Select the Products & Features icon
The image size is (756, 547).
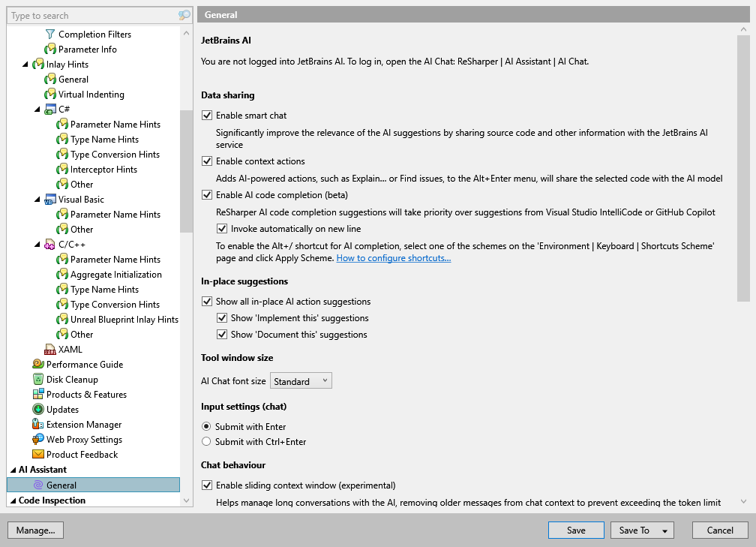(x=38, y=394)
